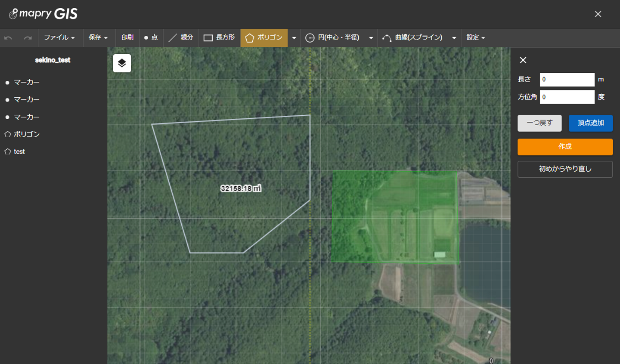Viewport: 620px width, 364px height.
Task: Select the 点 point tool
Action: tap(151, 38)
